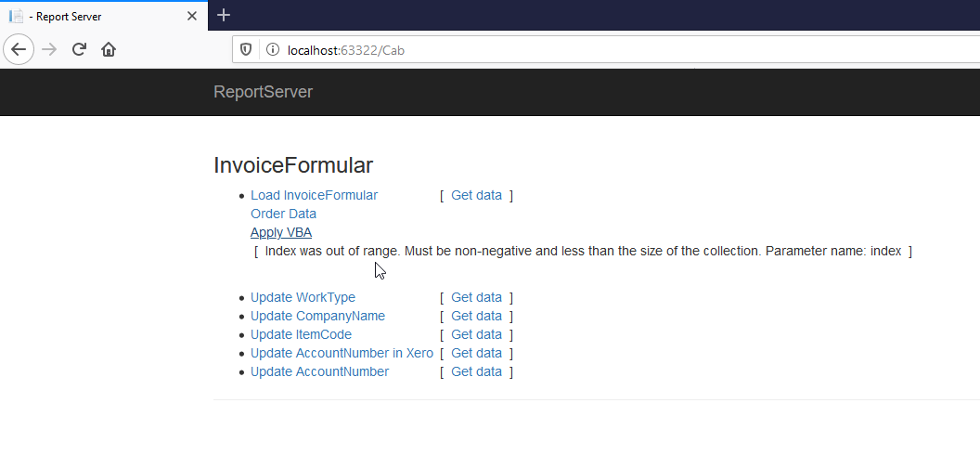
Task: Open the Update WorkType link
Action: click(303, 297)
